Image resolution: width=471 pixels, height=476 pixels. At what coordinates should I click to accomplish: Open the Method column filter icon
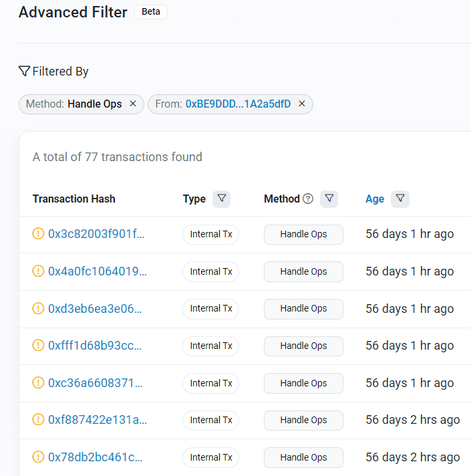(329, 199)
